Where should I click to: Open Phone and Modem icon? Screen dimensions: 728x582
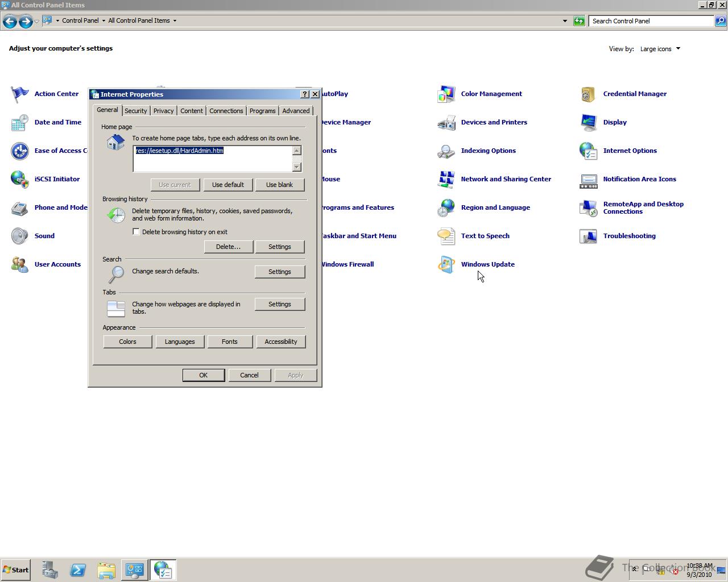[x=20, y=207]
